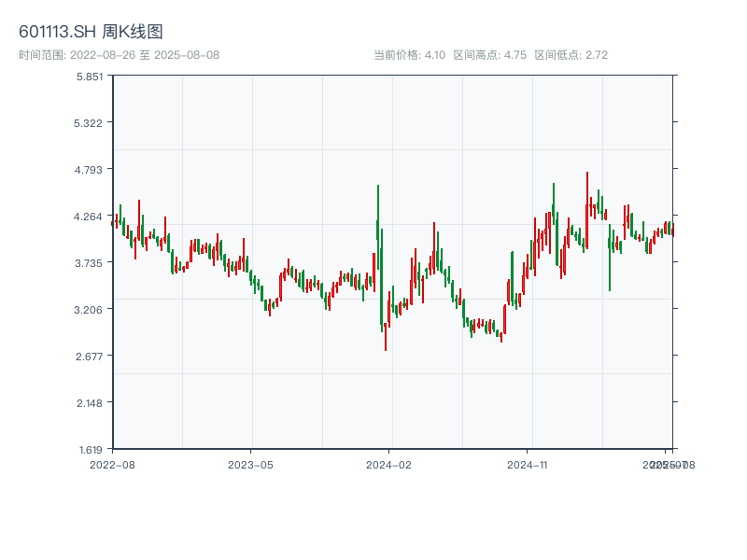Select the 时间范围 2022-08-26 至 2025-08-08 text

pos(120,55)
